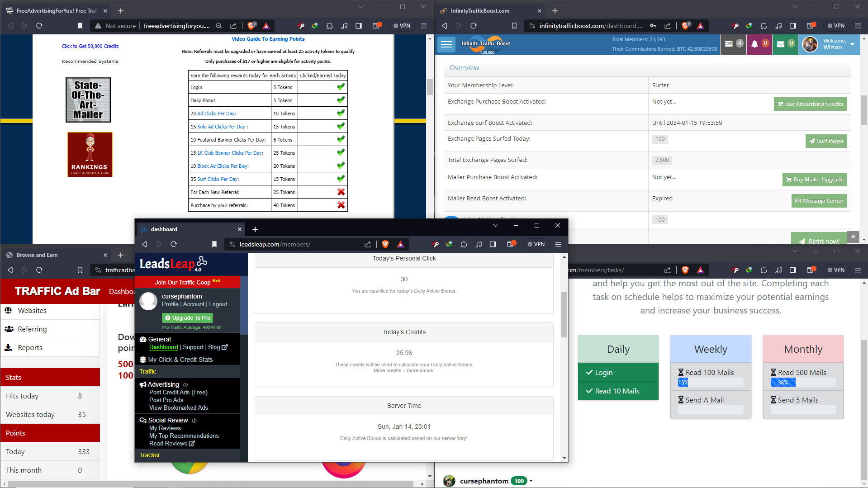Select the dashboard tab in LeadsLeap window
Viewport: 868px width, 488px height.
[x=191, y=229]
